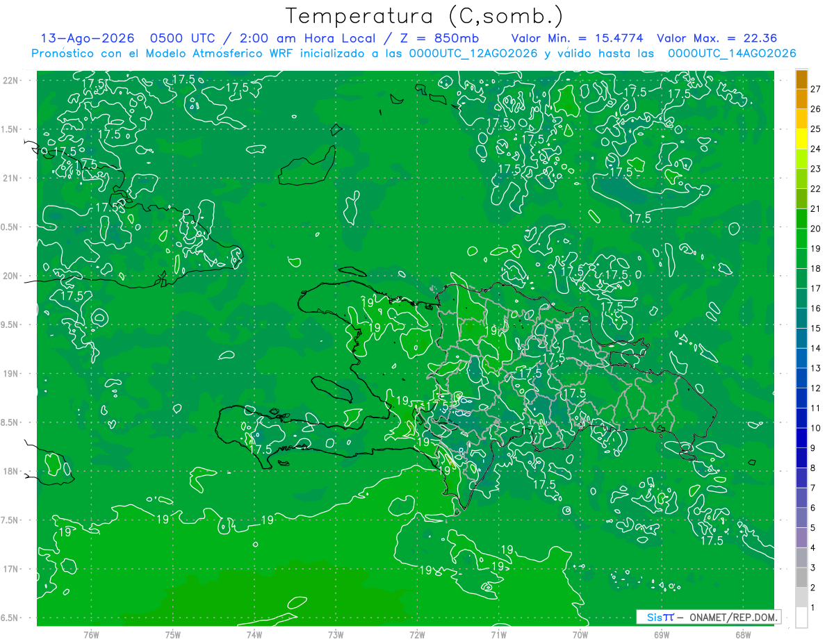This screenshot has height=644, width=834.
Task: Select the "Valor Min. = 15.4774" readout
Action: [576, 38]
